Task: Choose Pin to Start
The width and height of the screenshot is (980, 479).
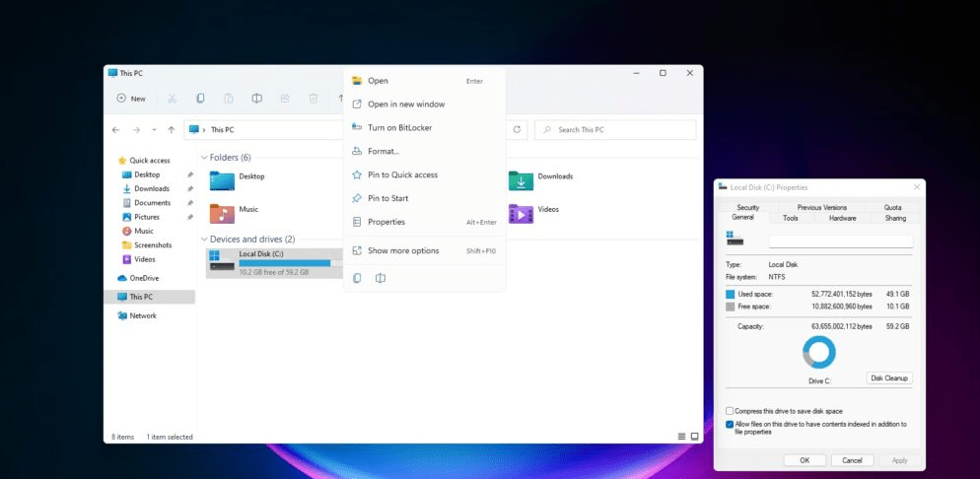Action: tap(424, 198)
